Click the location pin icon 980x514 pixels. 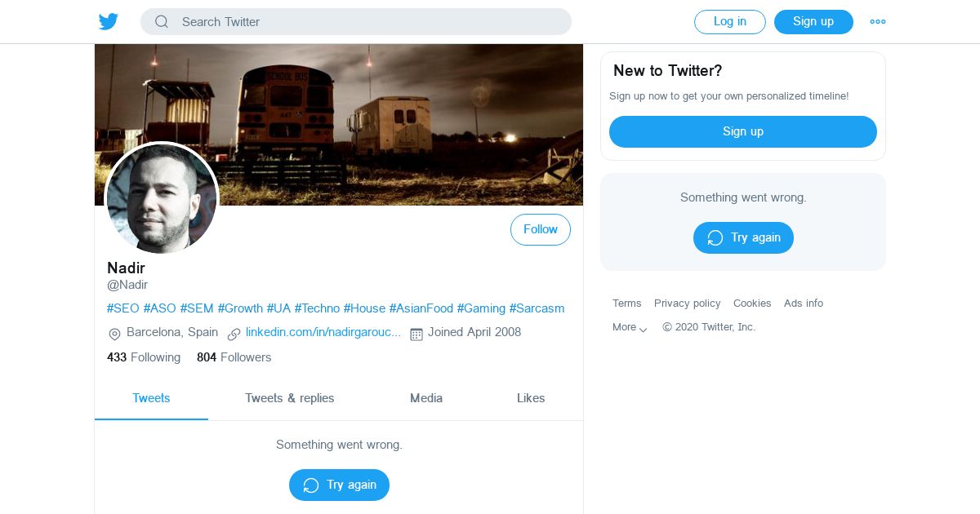pos(114,334)
